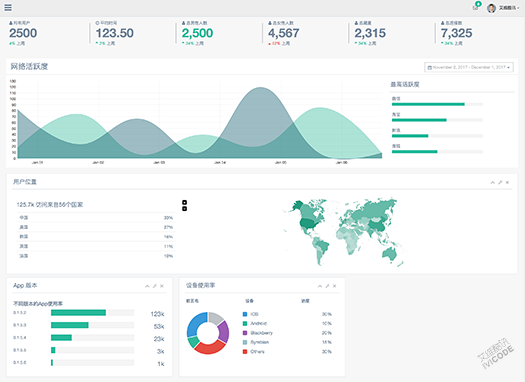Click the 0.1.5.6 version label

pos(20,363)
